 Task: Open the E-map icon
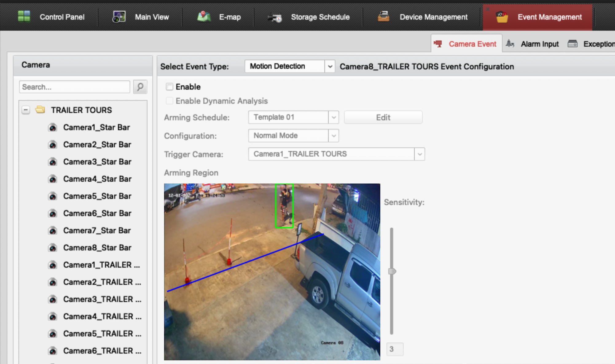(x=204, y=17)
